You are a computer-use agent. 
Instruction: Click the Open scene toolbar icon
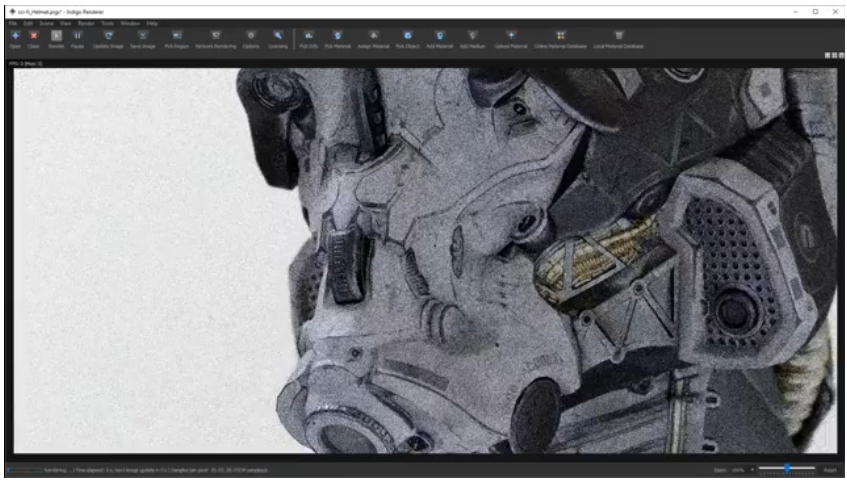click(15, 37)
